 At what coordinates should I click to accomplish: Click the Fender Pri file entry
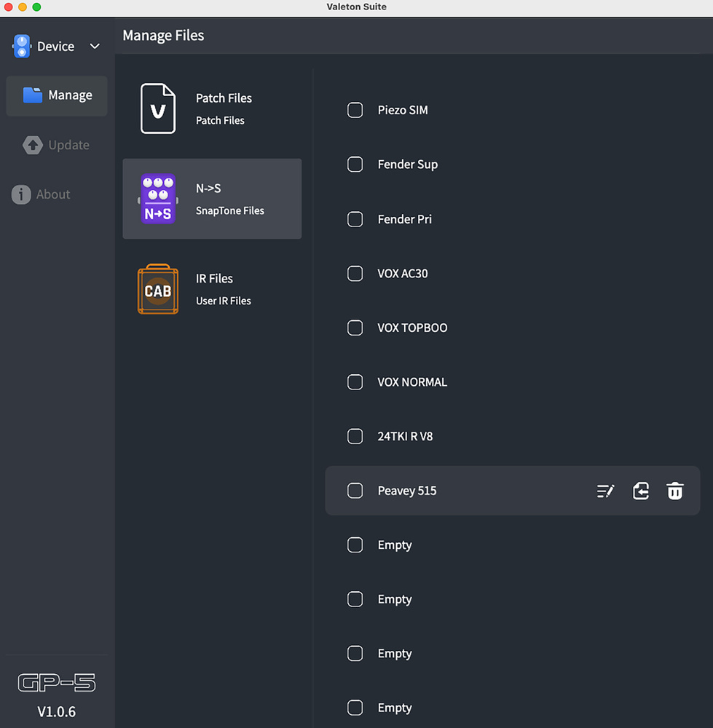(404, 219)
